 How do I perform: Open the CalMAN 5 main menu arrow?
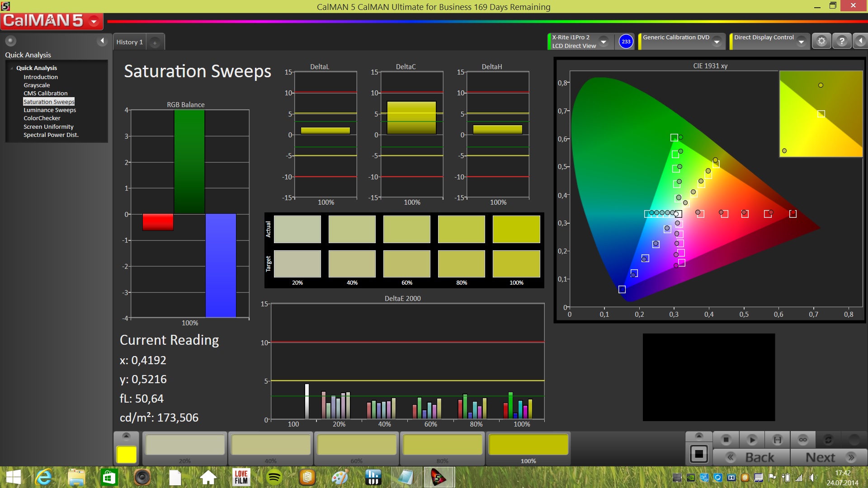click(94, 21)
